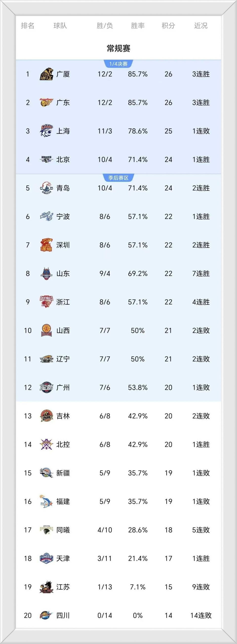Open the 浙江 Golden Bulls logo

point(46,302)
